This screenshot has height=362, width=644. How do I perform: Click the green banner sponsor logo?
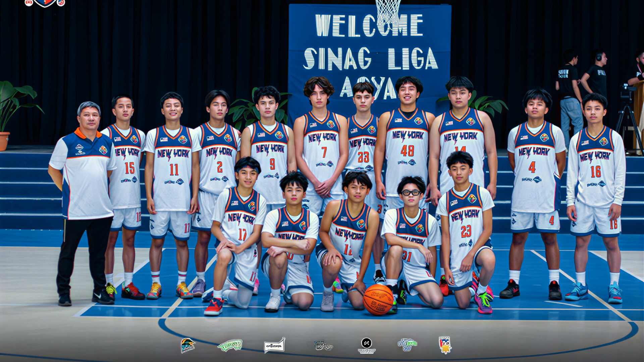tap(230, 345)
